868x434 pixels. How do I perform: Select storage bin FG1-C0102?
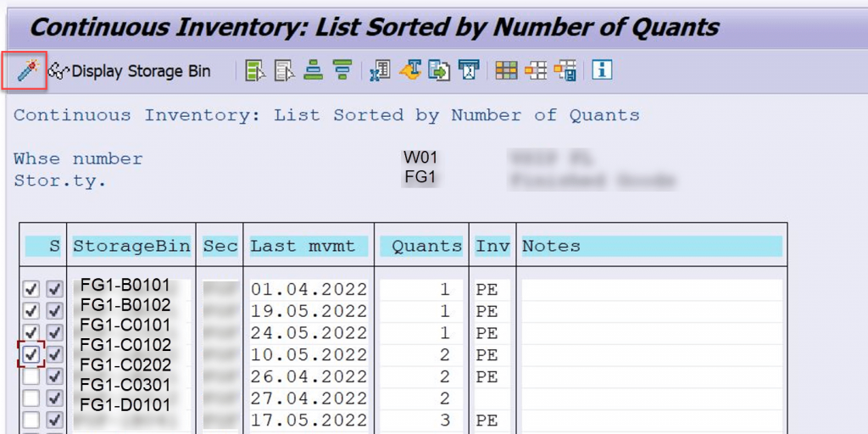click(125, 345)
